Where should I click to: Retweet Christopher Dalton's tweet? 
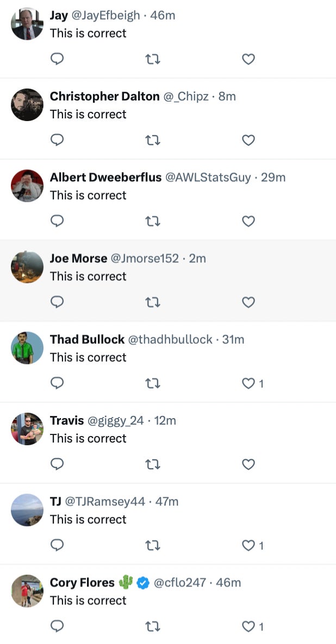coord(153,141)
